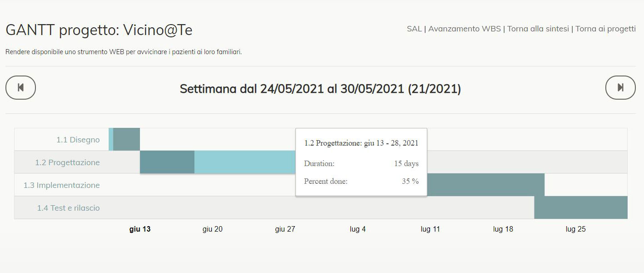Go to next week arrow button
Viewport: 644px width, 273px height.
pyautogui.click(x=620, y=87)
